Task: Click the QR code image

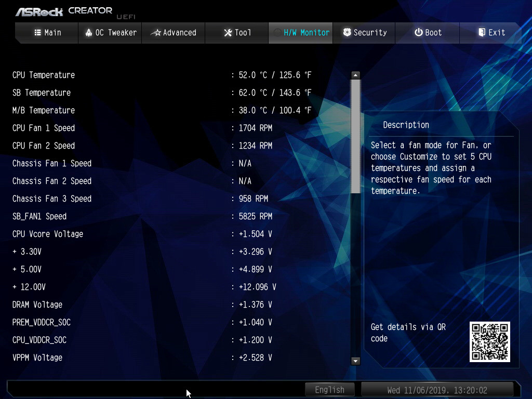Action: (x=489, y=341)
